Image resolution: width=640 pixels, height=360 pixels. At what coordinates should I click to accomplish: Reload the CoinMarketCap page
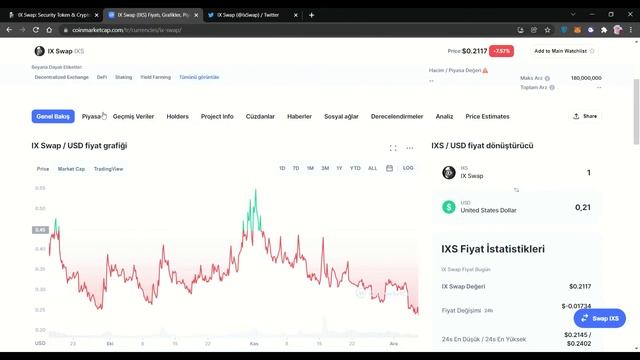36,30
